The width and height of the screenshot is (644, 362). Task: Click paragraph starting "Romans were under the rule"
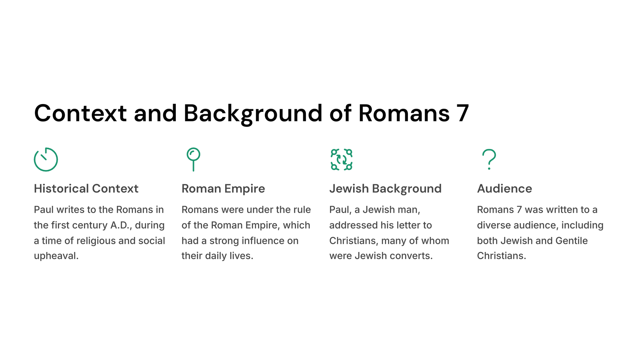pos(246,233)
